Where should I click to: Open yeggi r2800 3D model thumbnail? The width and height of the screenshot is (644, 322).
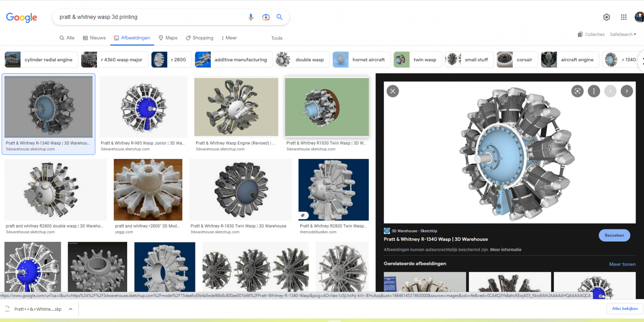click(148, 190)
